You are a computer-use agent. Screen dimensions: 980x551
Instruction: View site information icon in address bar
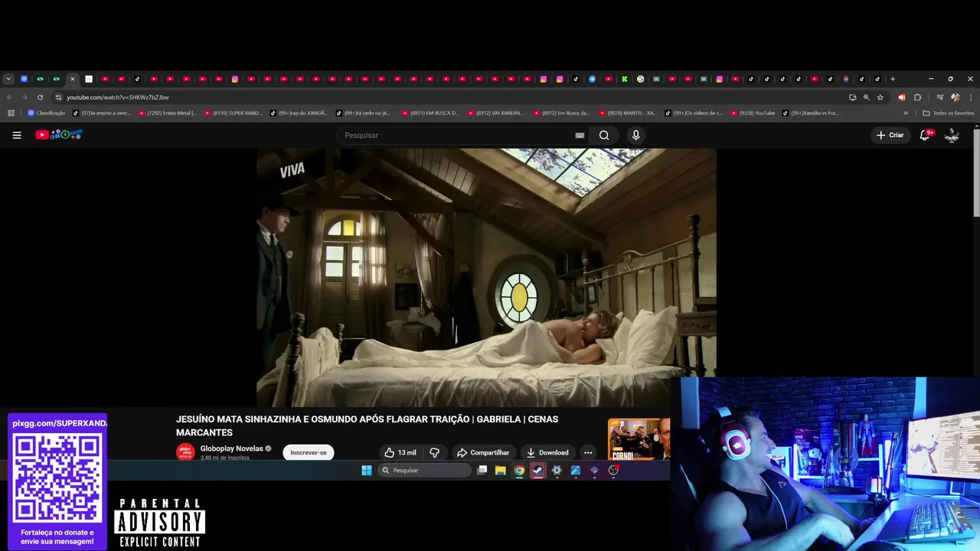point(58,97)
